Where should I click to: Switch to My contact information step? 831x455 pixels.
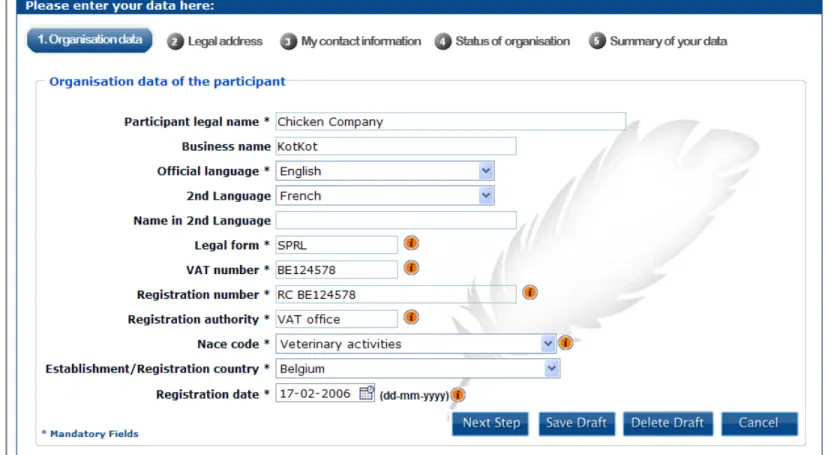point(350,41)
